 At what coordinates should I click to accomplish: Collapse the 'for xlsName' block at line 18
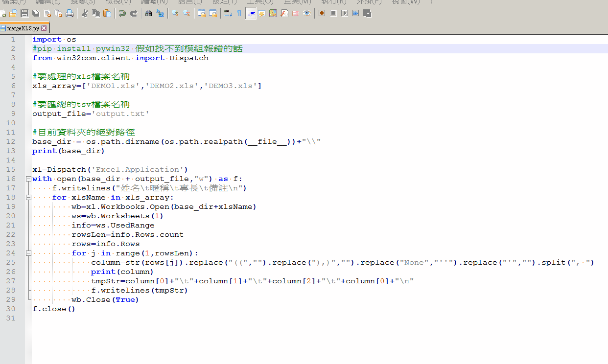tap(28, 198)
